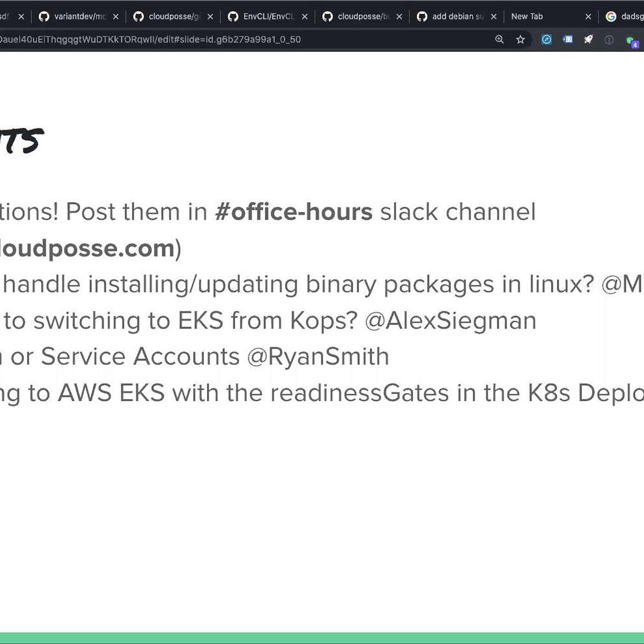Click the blue card extension icon

[x=568, y=40]
